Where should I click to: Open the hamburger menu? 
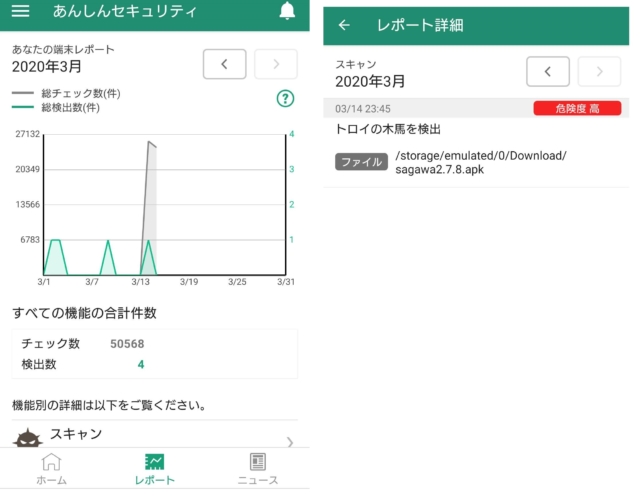(x=20, y=12)
